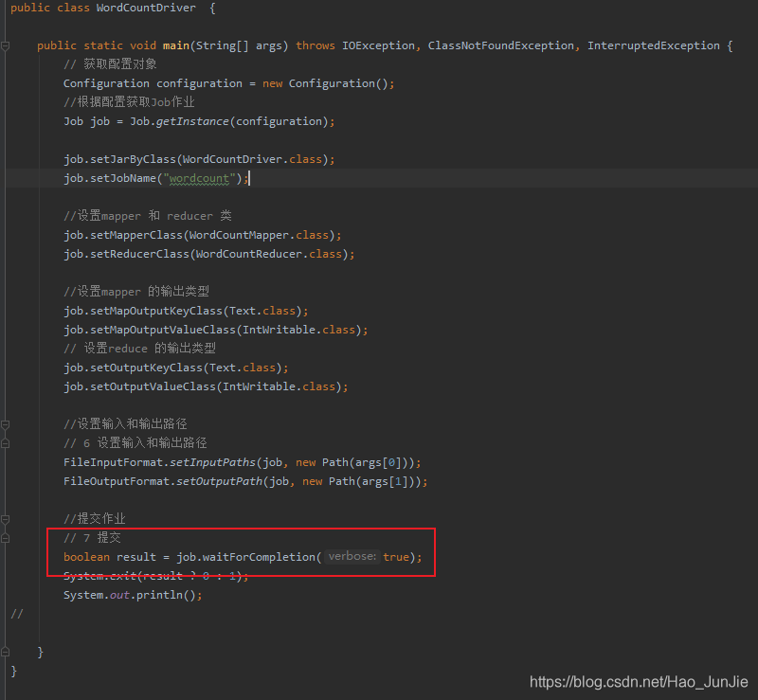Click the 'boolean' keyword before result

(86, 557)
